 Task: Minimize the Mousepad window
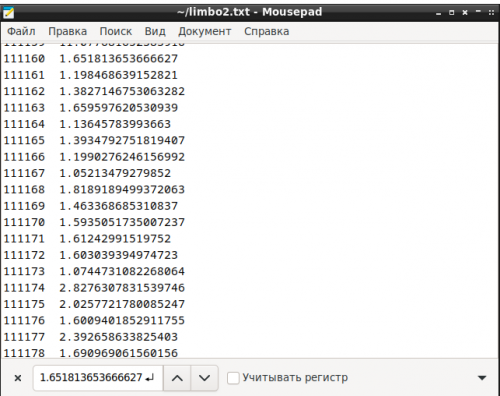(x=438, y=13)
